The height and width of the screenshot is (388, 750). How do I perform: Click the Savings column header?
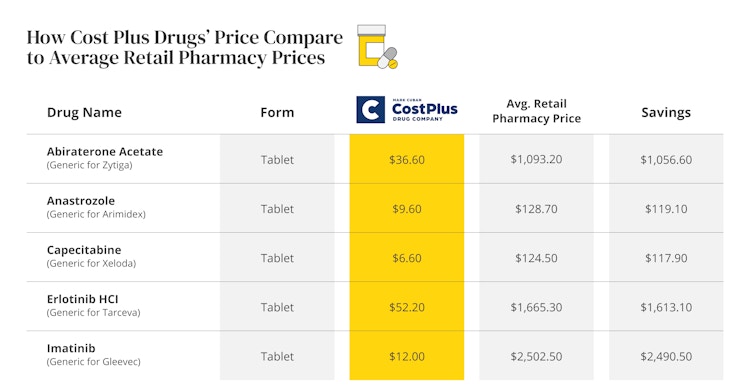tap(666, 112)
